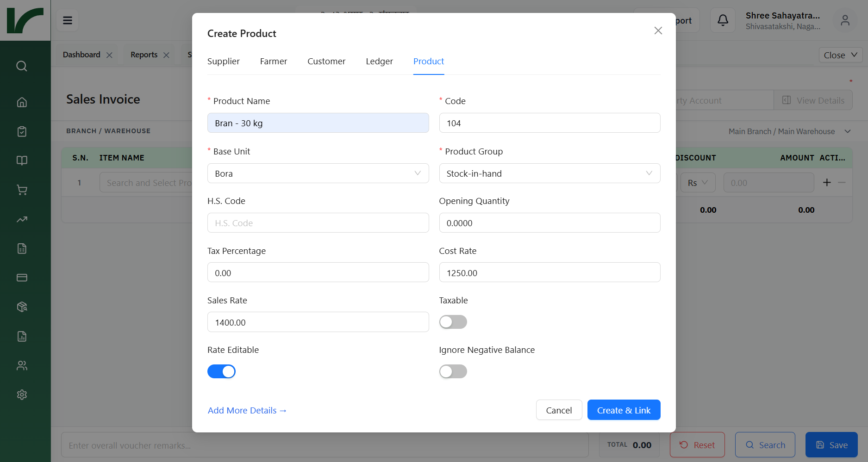
Task: Close the Create Product dialog
Action: pos(658,31)
